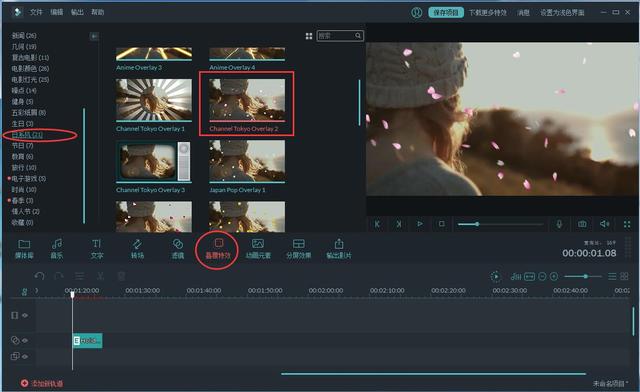Image resolution: width=640 pixels, height=392 pixels.
Task: Take a snapshot with the camera icon
Action: tap(582, 224)
